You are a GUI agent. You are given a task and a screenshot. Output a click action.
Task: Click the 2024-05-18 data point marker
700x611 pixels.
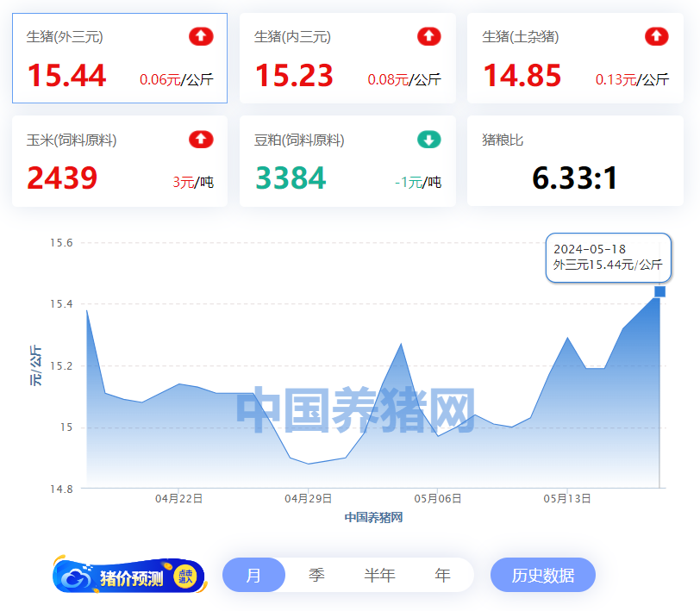(x=659, y=292)
